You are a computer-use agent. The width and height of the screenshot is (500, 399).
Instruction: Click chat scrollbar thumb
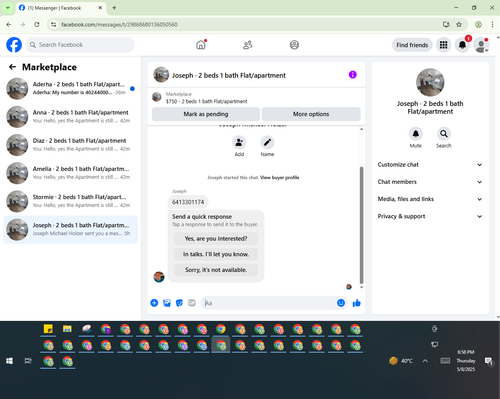click(361, 225)
